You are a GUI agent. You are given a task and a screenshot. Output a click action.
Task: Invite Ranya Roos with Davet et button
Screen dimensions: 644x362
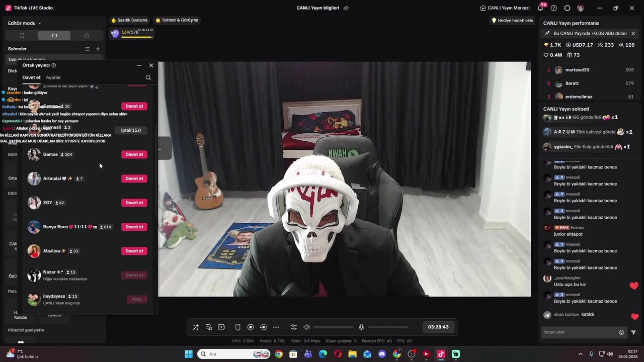pos(134,227)
